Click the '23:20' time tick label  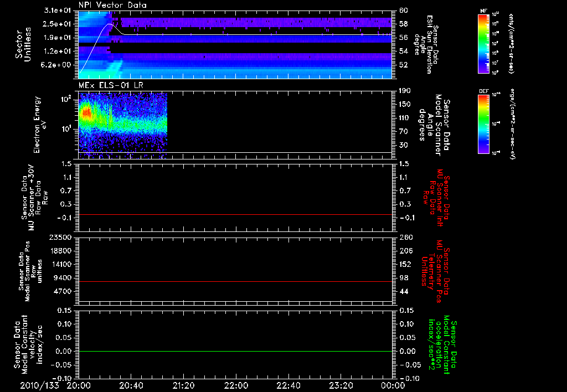341,385
